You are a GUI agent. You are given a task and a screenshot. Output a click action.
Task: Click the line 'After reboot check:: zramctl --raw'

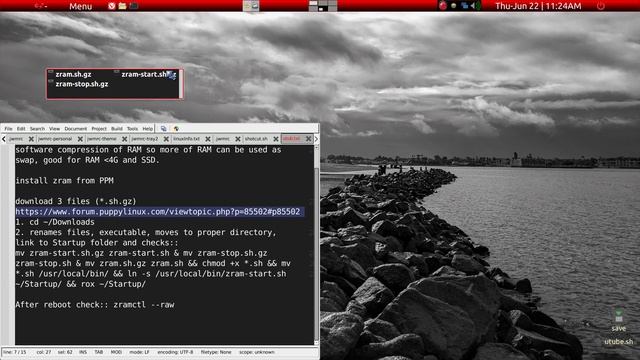[95, 305]
